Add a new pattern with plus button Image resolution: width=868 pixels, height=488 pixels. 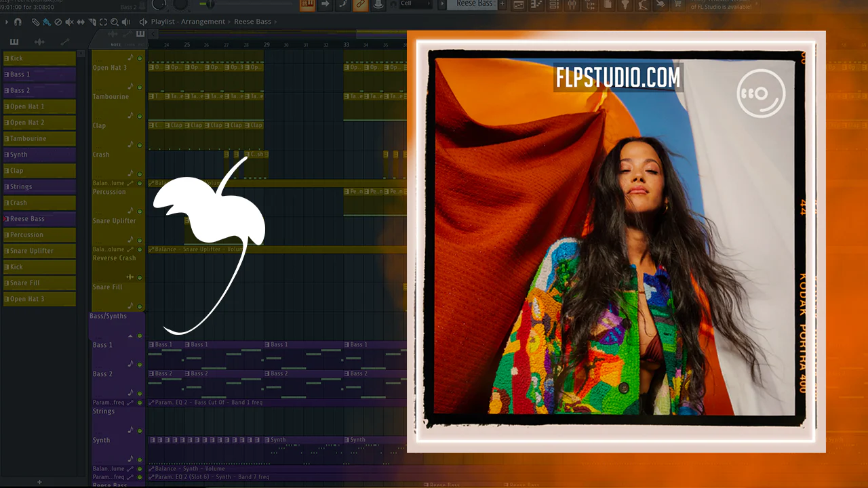[x=502, y=5]
